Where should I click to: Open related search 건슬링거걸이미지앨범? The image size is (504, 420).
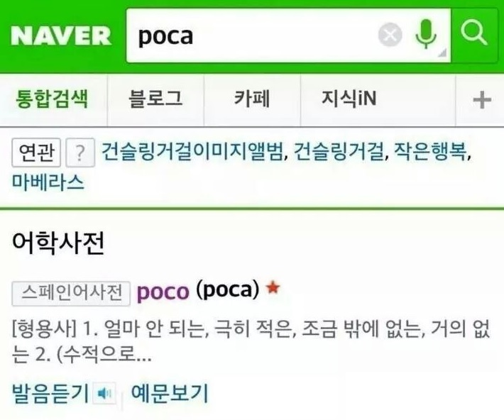tap(192, 151)
